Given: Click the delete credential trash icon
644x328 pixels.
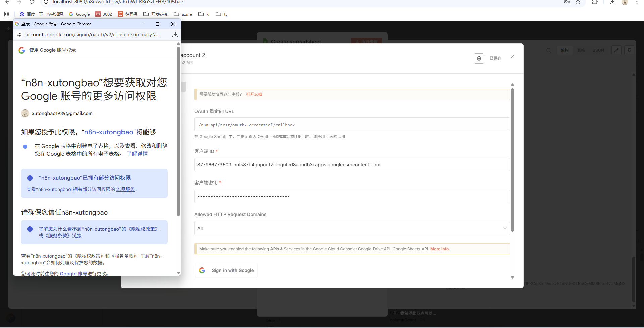Looking at the screenshot, I should [479, 58].
